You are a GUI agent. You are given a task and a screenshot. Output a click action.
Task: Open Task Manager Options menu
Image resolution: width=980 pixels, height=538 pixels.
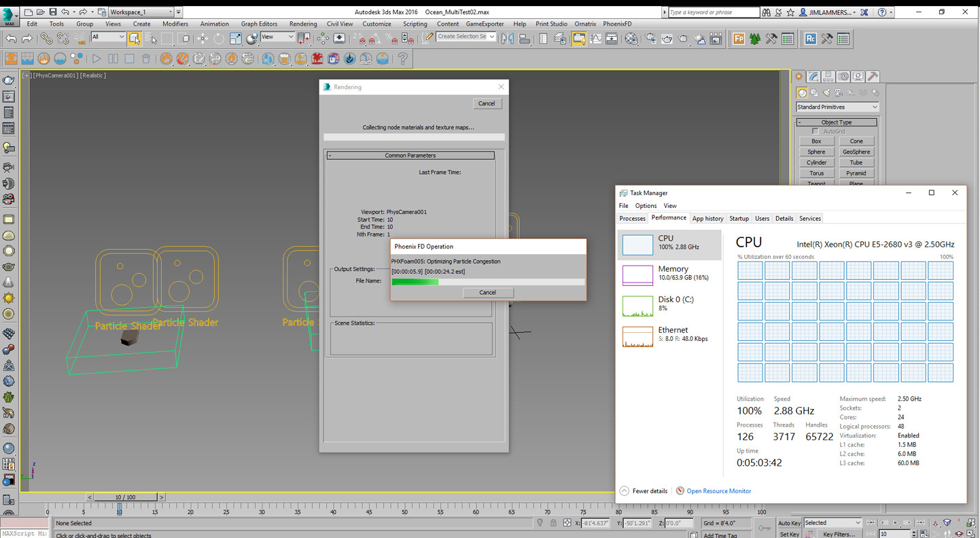click(x=646, y=206)
